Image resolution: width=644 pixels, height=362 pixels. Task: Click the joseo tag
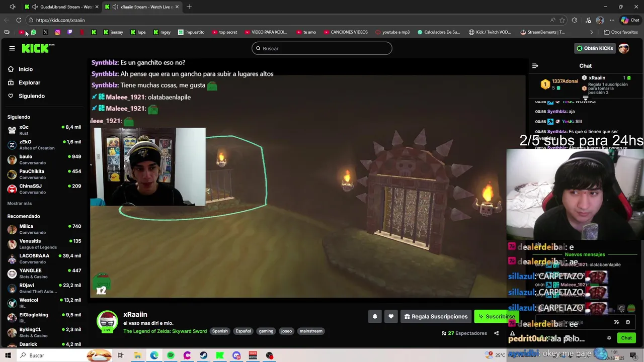point(286,331)
